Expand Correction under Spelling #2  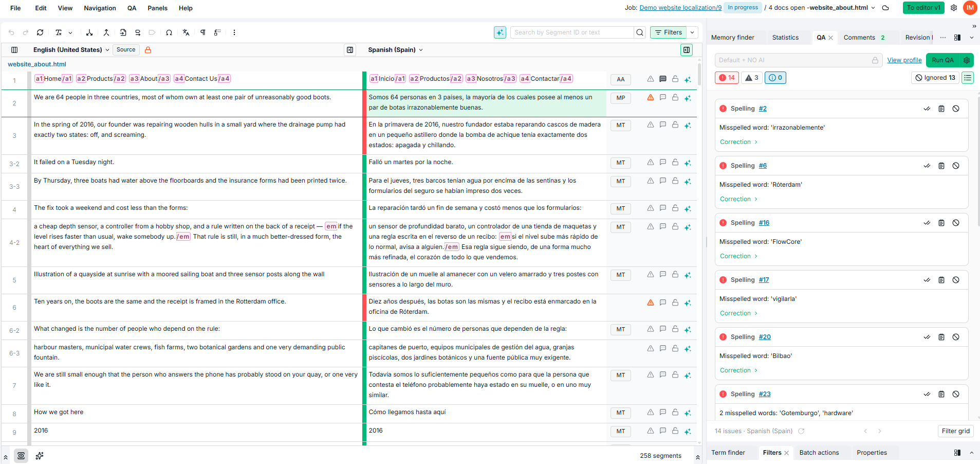(x=738, y=142)
